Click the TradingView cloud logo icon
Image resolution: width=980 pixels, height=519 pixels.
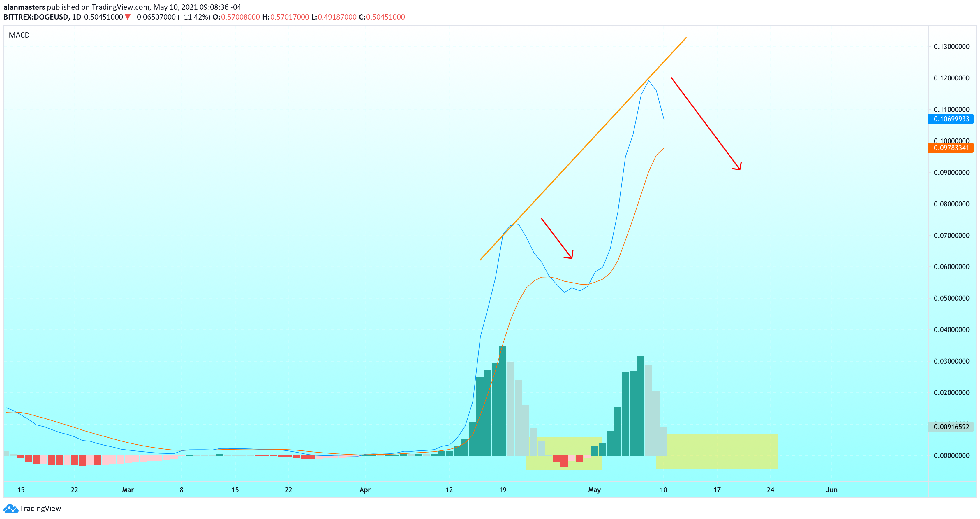pos(11,508)
